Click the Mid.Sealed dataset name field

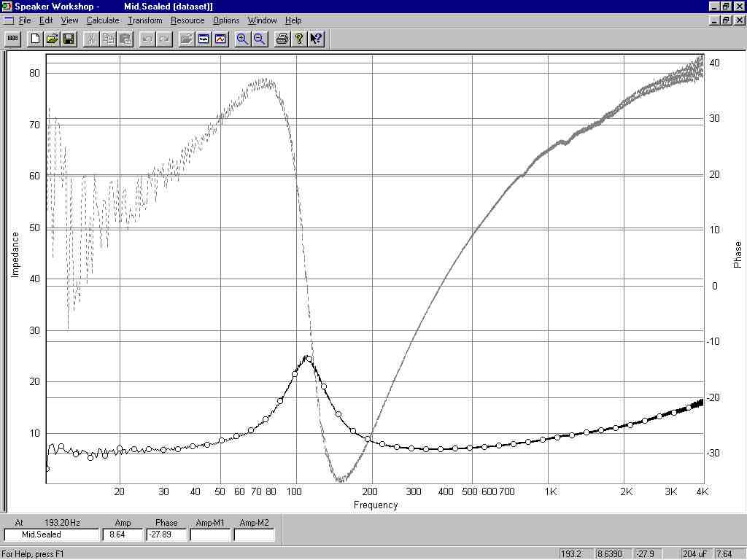(x=51, y=534)
